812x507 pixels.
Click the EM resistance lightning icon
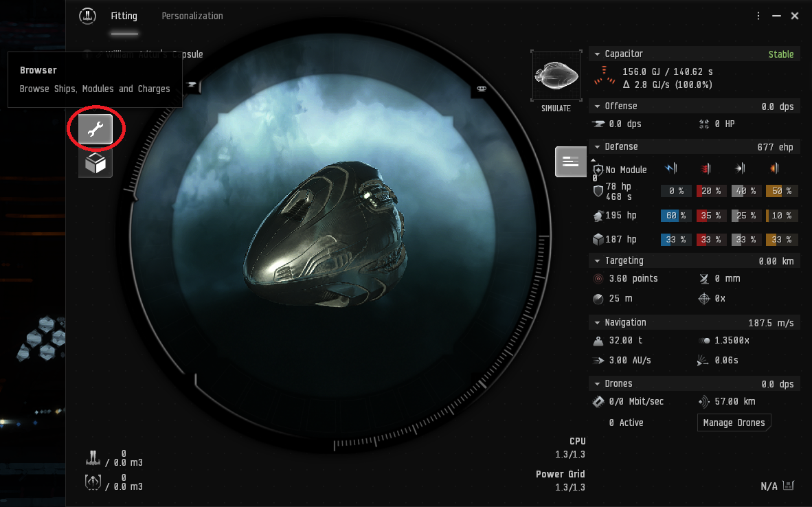click(x=671, y=168)
